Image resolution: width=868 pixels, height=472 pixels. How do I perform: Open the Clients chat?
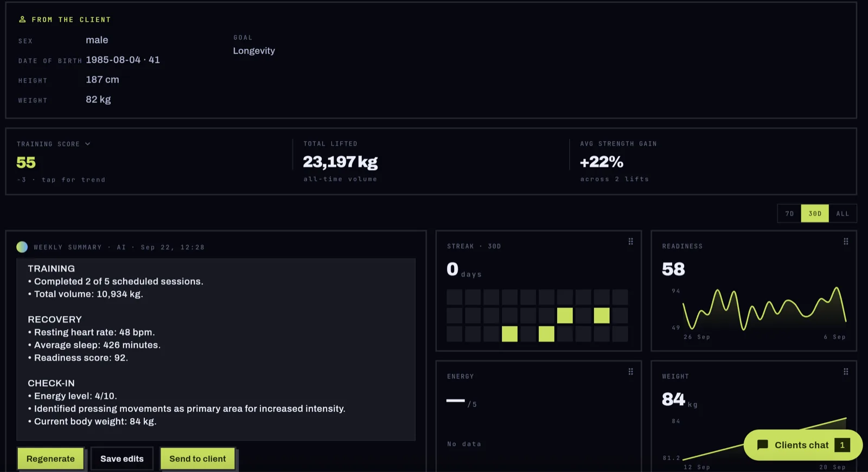click(803, 445)
